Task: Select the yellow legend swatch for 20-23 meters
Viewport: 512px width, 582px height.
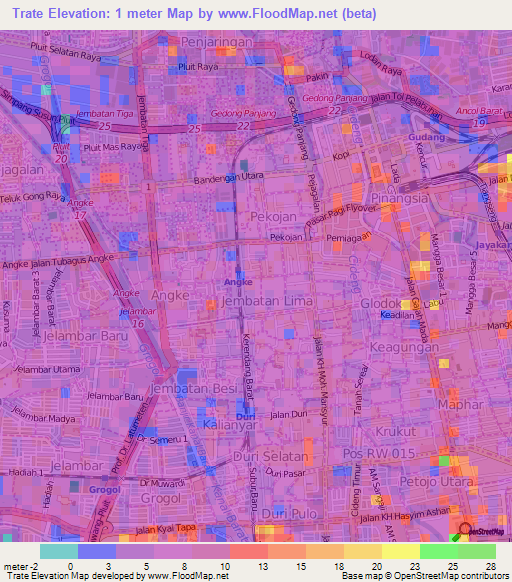Action: point(401,551)
